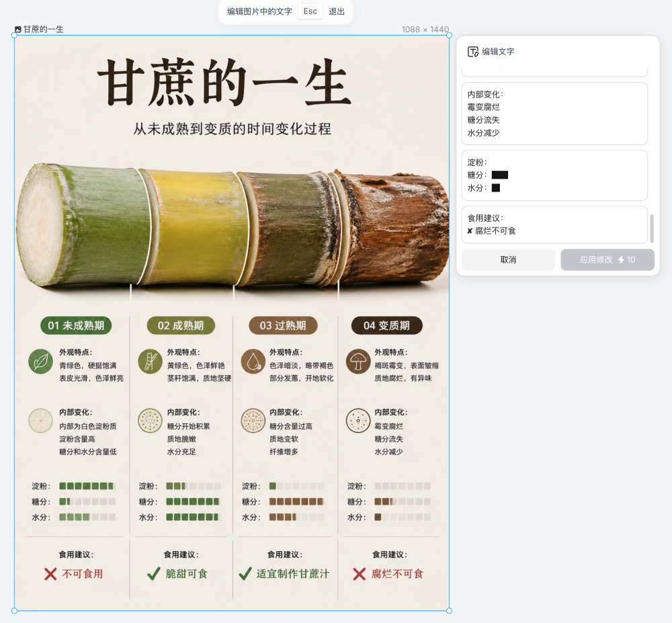Click the bottom-left selection handle of the image
This screenshot has width=672, height=623.
coord(15,611)
